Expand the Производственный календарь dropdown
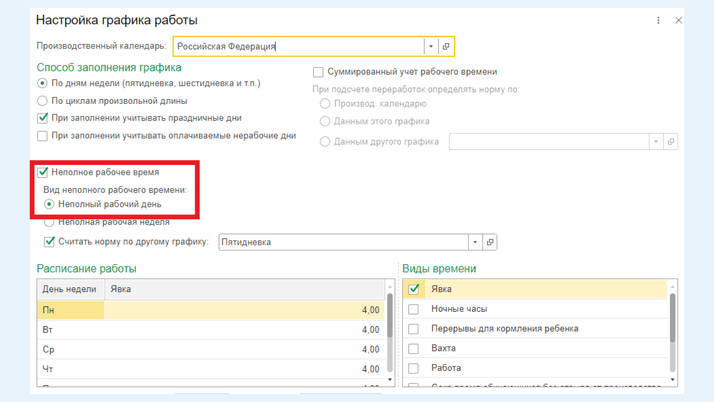 pyautogui.click(x=431, y=46)
